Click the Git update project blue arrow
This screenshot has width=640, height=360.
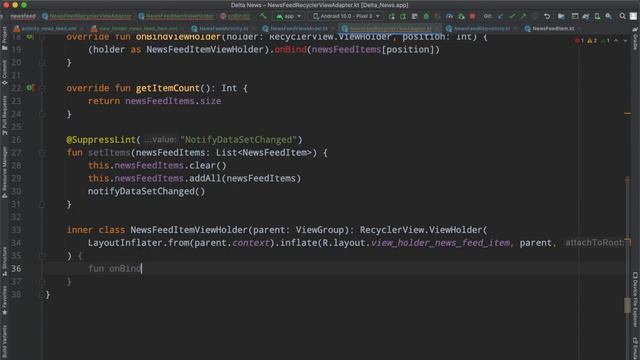point(500,16)
